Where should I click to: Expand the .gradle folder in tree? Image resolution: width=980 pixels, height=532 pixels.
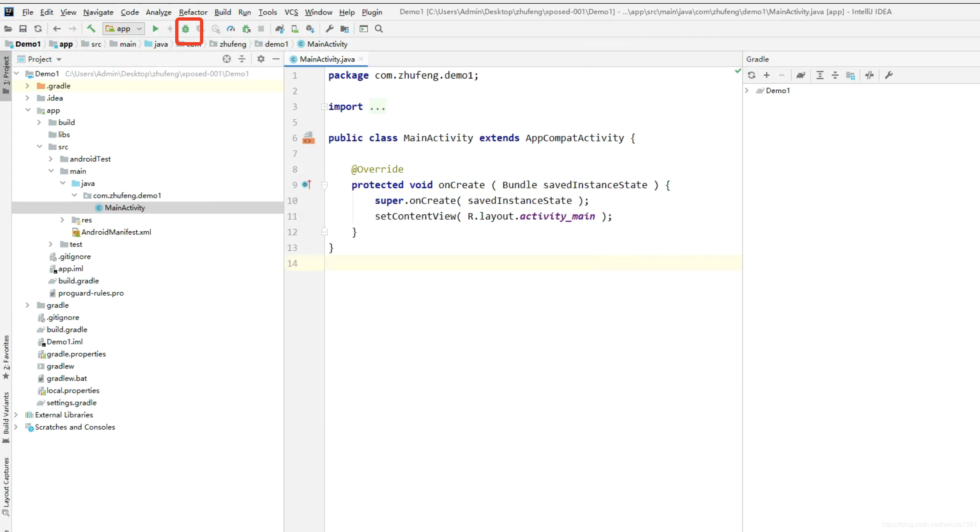pos(27,86)
